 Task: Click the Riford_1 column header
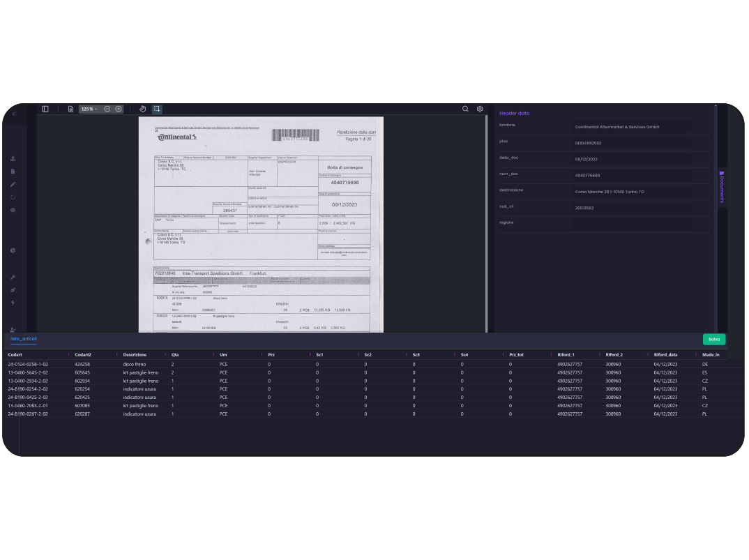(566, 355)
